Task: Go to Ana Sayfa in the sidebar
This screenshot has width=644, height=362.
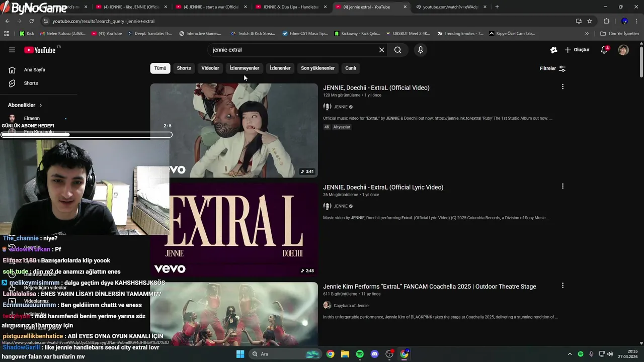Action: click(x=35, y=70)
